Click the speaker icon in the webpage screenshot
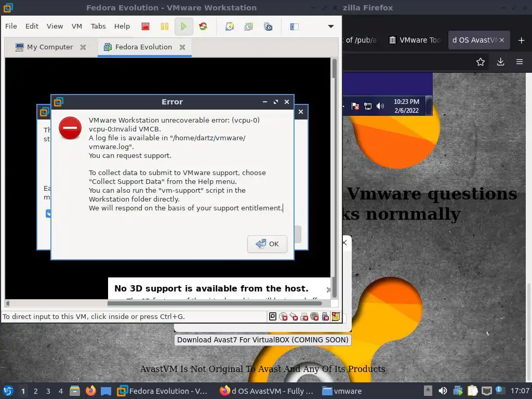Screen dimensions: 532x399 (x=380, y=106)
